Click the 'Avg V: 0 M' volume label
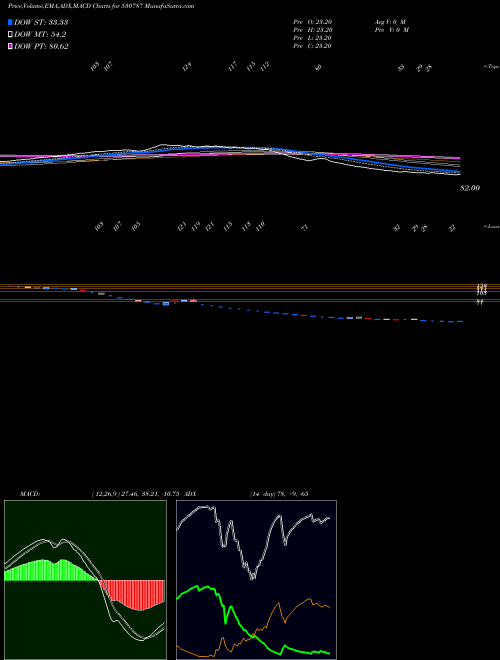 tap(389, 21)
